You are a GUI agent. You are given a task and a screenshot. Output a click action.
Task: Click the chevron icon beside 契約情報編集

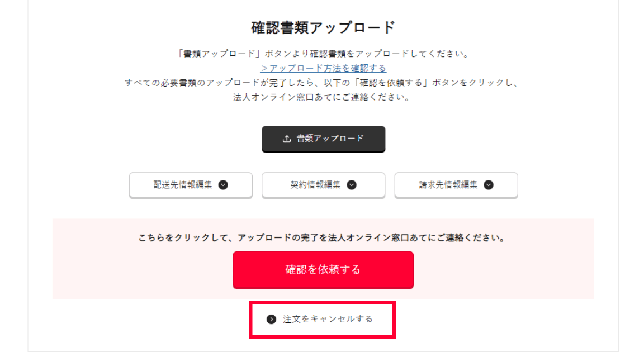352,185
